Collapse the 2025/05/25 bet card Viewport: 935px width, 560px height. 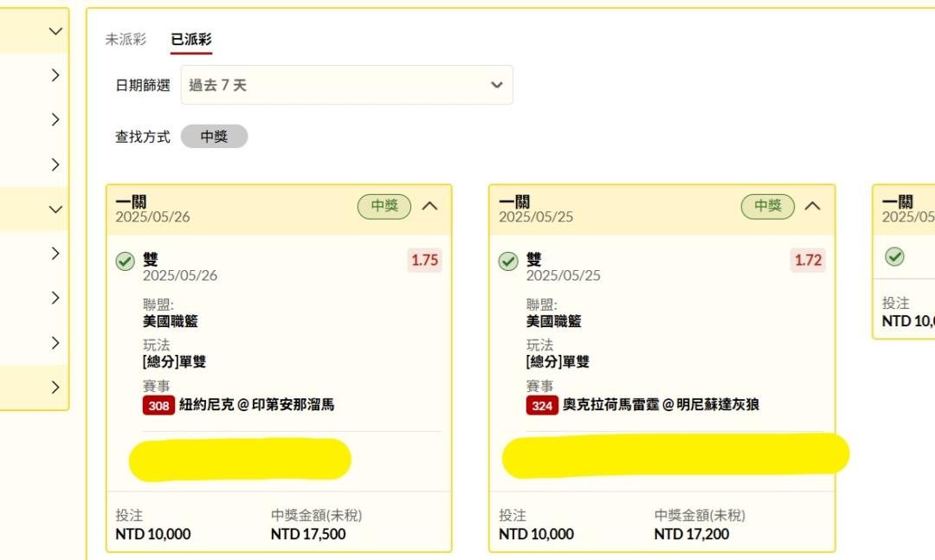point(812,206)
